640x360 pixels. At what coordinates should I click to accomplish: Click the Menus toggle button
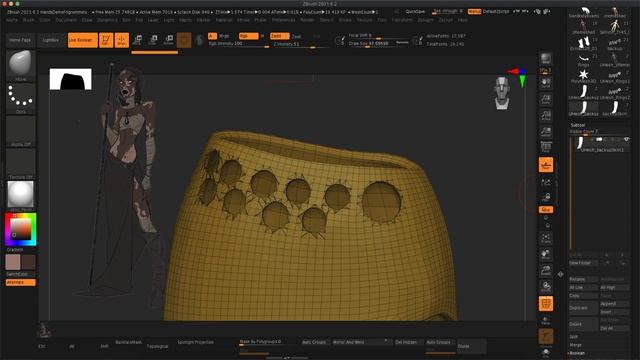474,11
